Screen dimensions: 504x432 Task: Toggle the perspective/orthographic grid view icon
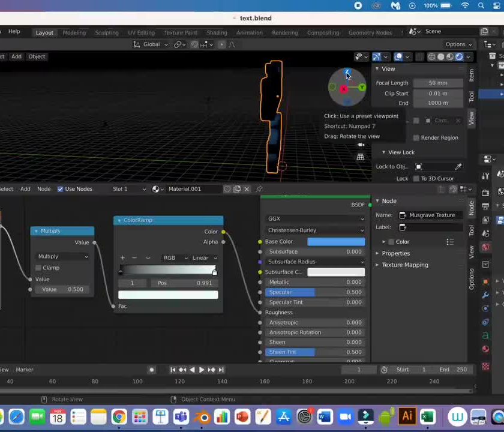coord(361,157)
